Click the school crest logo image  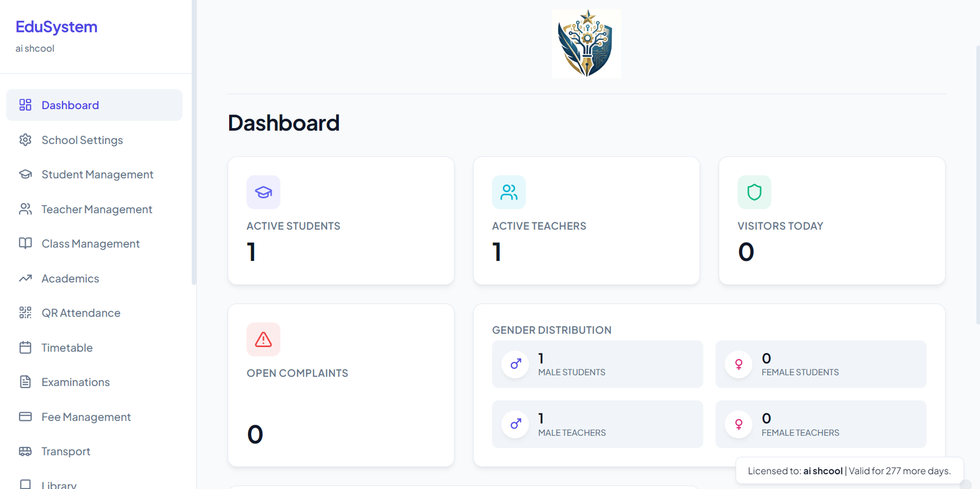point(586,44)
